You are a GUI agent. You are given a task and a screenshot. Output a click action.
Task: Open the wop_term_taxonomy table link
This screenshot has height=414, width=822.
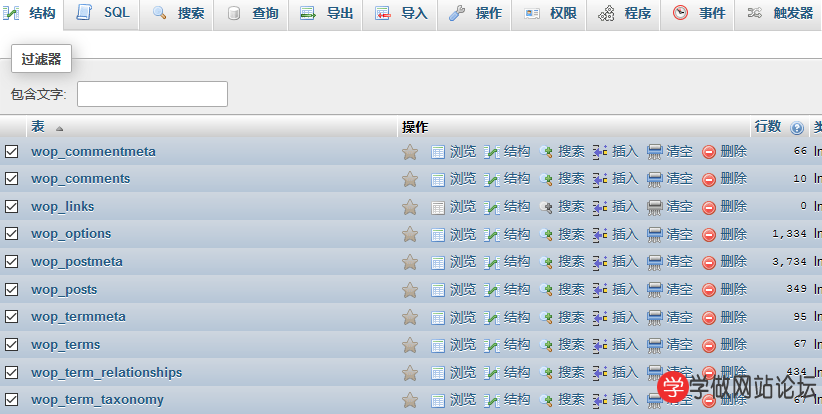tap(97, 400)
